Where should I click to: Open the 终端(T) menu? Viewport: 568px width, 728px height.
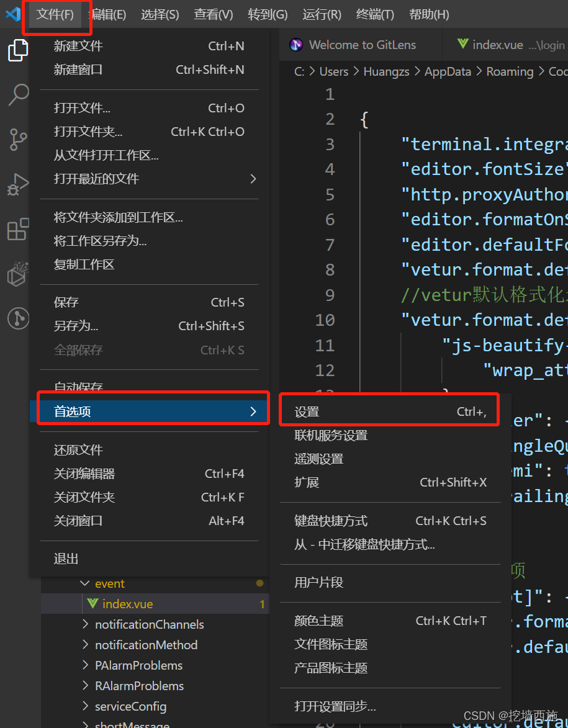pos(375,14)
